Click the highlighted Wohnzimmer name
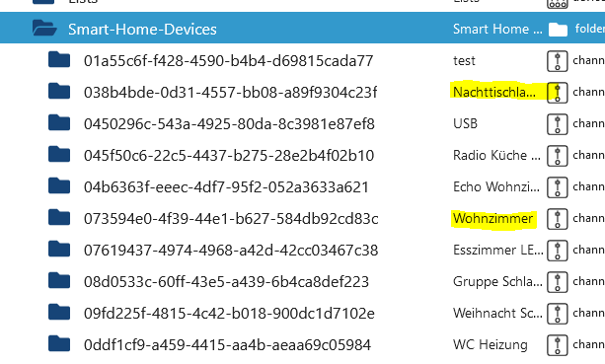 click(x=493, y=219)
